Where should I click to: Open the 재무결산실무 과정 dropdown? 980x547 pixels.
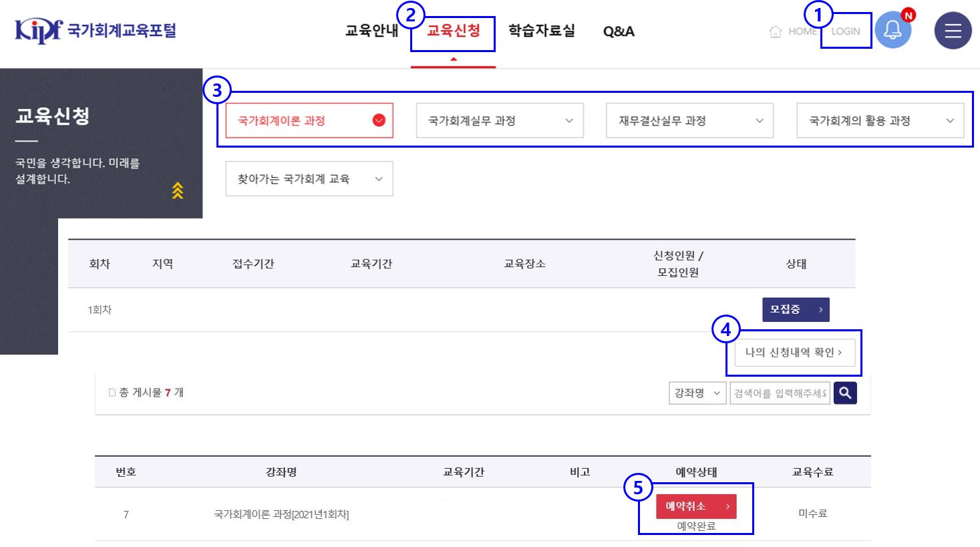[689, 120]
